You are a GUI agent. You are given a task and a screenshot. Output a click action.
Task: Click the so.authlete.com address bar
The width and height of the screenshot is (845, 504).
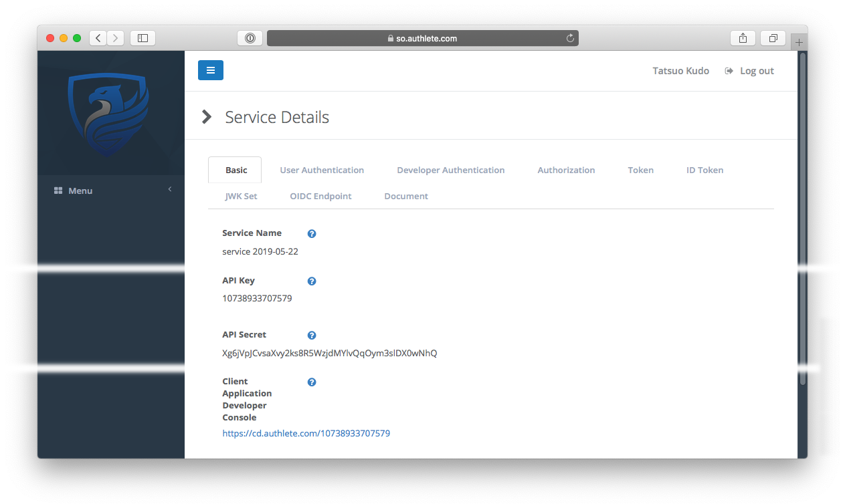[x=422, y=38]
